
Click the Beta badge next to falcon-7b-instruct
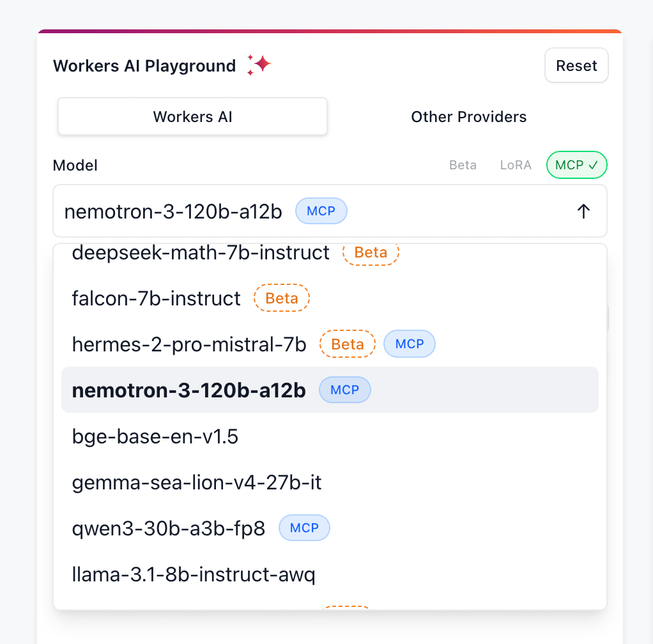(281, 298)
